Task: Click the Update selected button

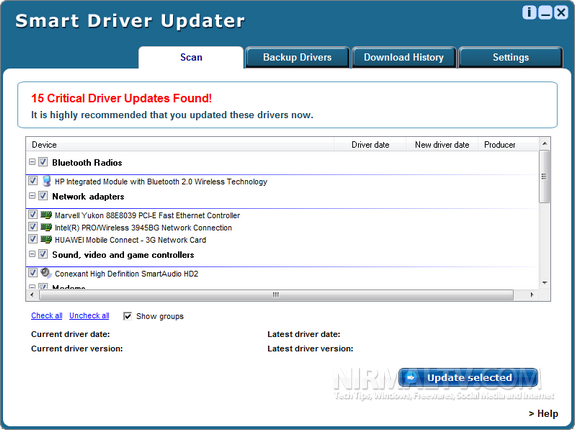Action: 468,378
